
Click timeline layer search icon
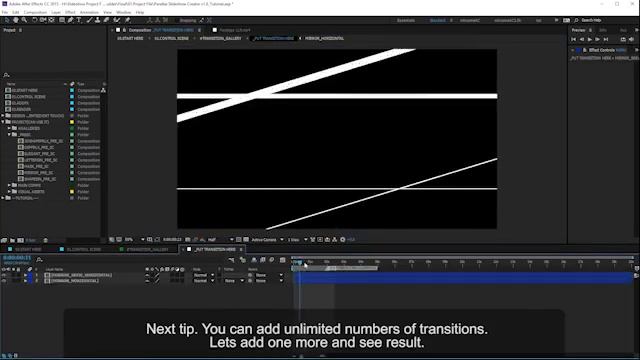39,260
